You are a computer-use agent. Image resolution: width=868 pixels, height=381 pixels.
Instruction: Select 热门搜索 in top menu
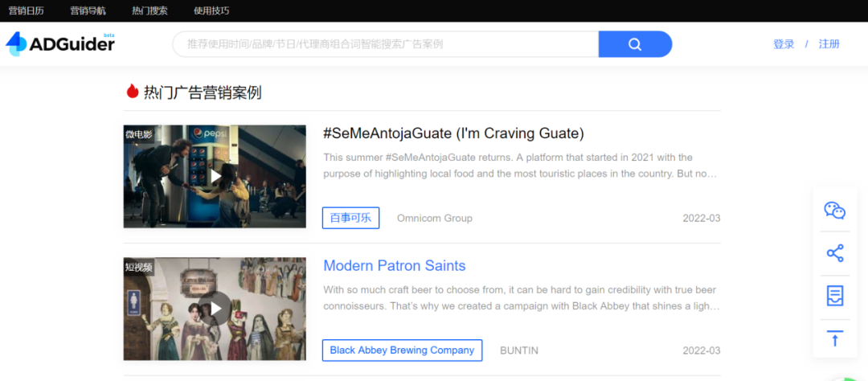[150, 10]
